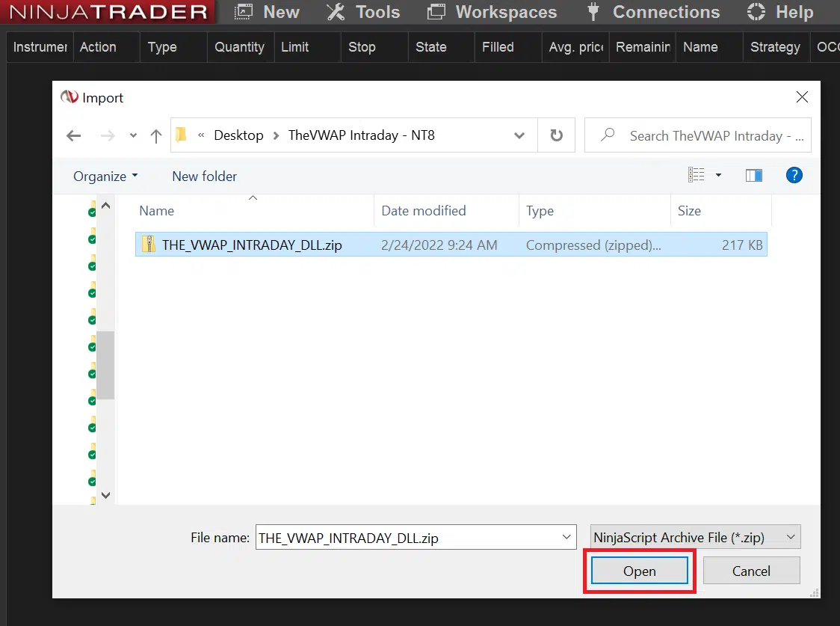
Task: Expand the File name dropdown arrow
Action: point(566,537)
